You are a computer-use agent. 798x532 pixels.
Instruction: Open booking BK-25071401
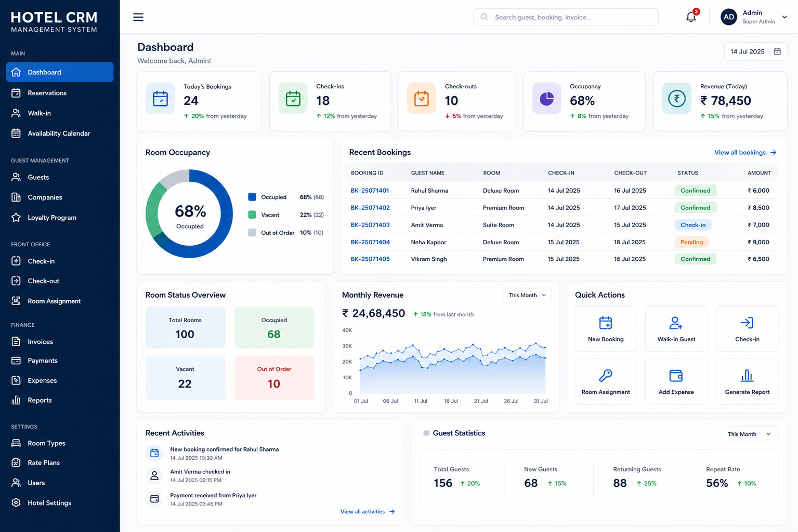click(x=370, y=191)
